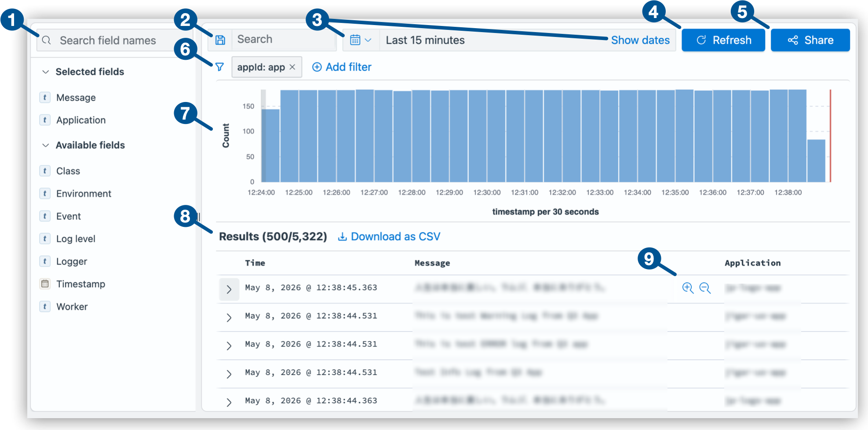This screenshot has width=868, height=430.
Task: Click the text type icon beside Log level
Action: [x=45, y=238]
